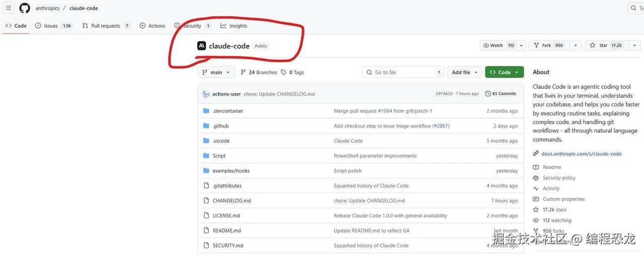Open the hamburger navigation menu
The image size is (644, 254).
[9, 8]
